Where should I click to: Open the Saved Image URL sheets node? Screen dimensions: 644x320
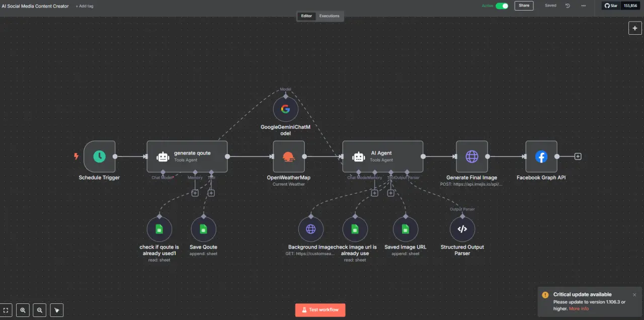click(405, 229)
